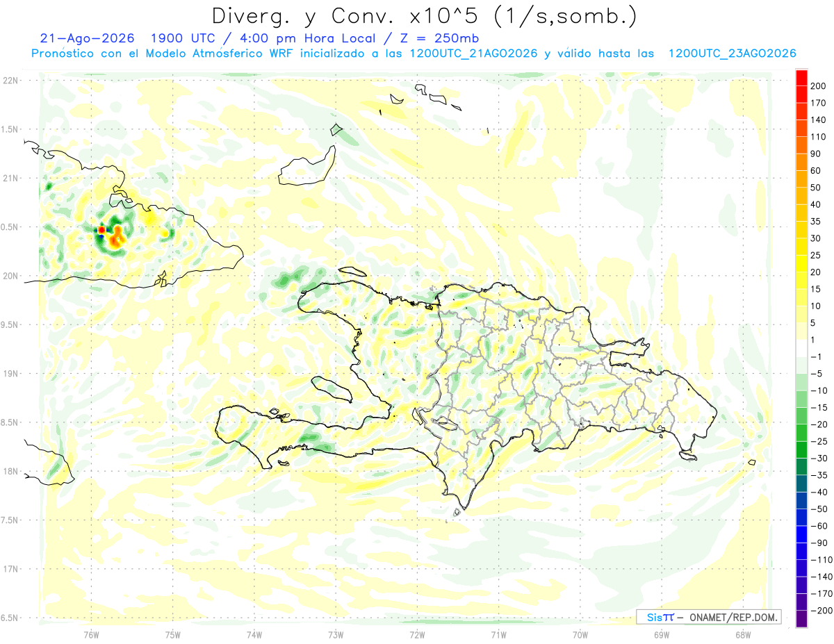
Task: Click the 76W longitude label
Action: [91, 634]
